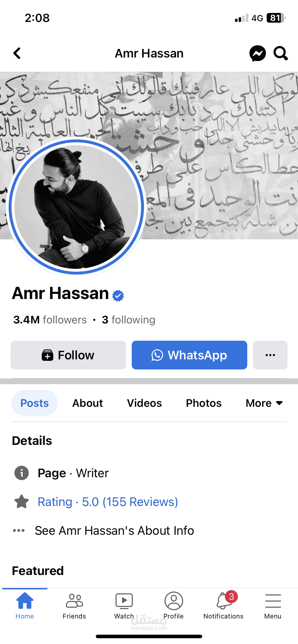This screenshot has height=644, width=298.
Task: Follow Amr Hassan's page
Action: (68, 355)
